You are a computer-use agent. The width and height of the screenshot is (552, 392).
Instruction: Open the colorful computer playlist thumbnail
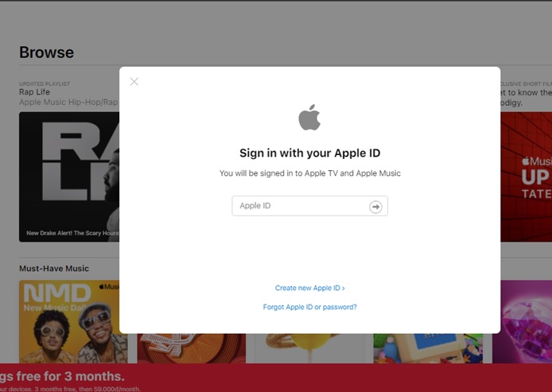(x=428, y=348)
